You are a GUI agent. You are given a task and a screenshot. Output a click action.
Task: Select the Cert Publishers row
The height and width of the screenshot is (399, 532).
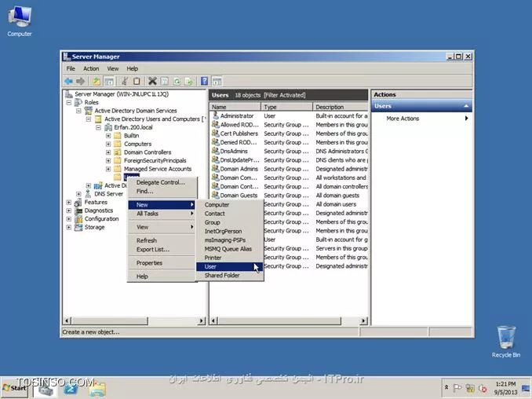290,134
